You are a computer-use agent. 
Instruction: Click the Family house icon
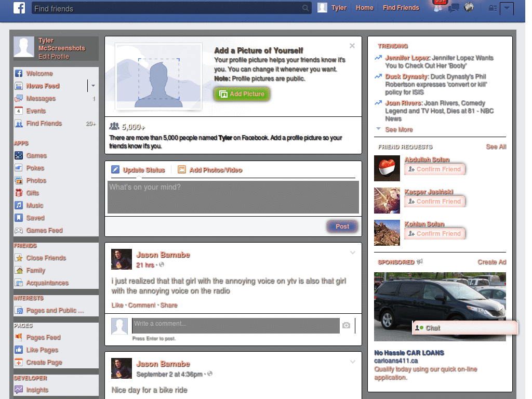[x=19, y=270]
